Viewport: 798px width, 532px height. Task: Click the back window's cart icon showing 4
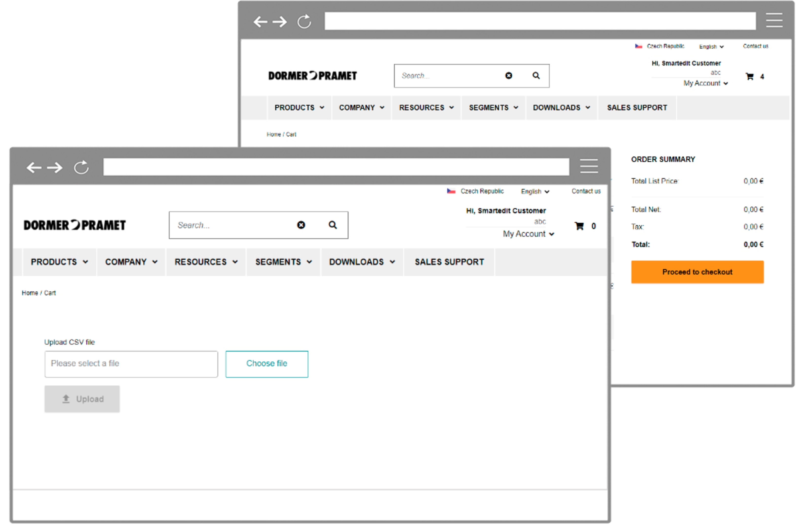coord(750,77)
